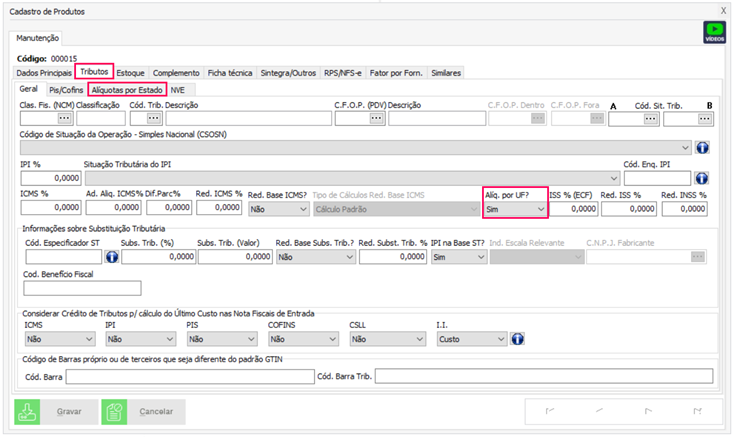Open the Vídeos help icon

click(x=714, y=33)
